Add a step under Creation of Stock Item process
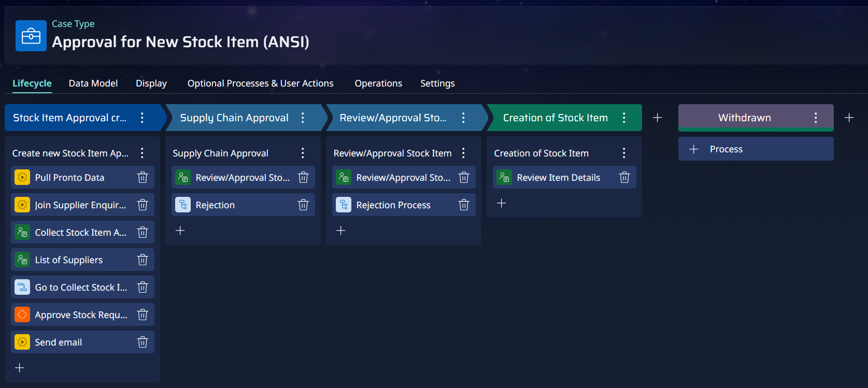 point(502,203)
